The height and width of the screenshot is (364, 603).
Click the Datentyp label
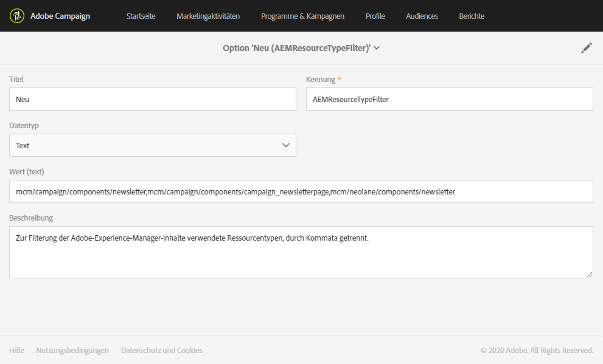(x=24, y=126)
